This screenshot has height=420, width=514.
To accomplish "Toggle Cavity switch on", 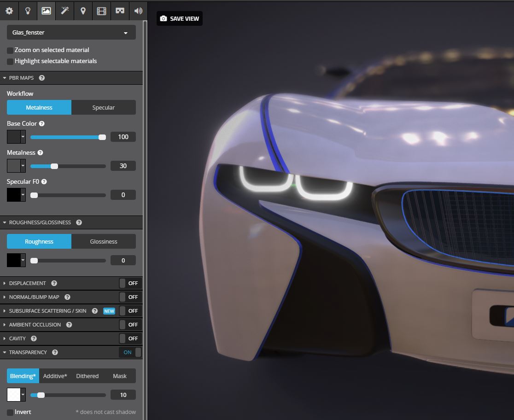I will click(x=130, y=338).
